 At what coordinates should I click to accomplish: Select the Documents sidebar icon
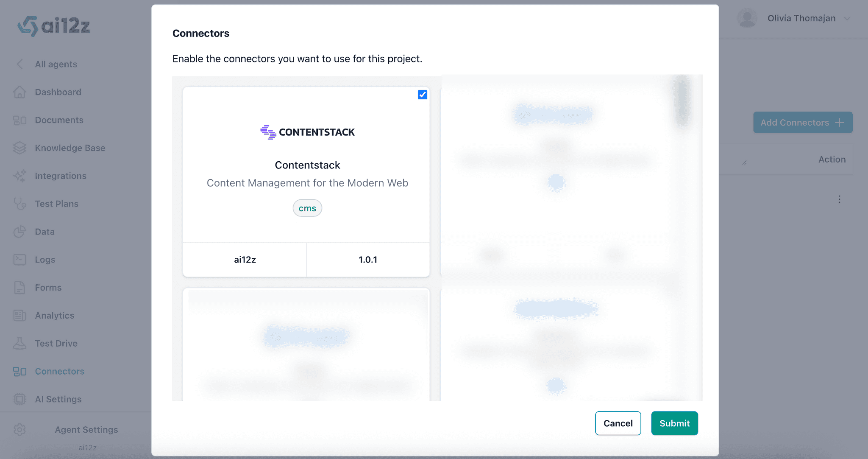pyautogui.click(x=19, y=120)
